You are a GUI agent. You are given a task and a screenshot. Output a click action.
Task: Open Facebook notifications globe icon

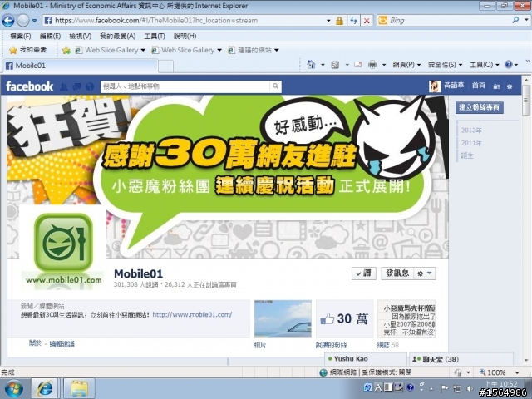(x=90, y=86)
